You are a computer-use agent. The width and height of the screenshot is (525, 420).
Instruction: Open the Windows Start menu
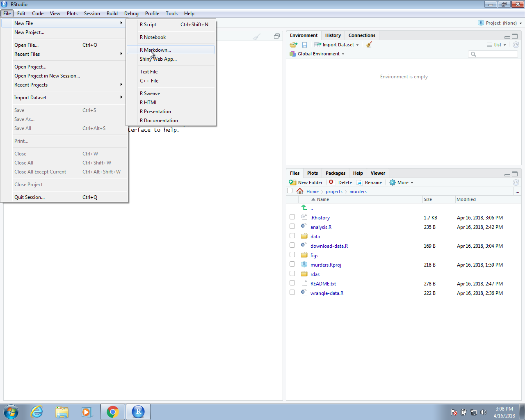[11, 412]
